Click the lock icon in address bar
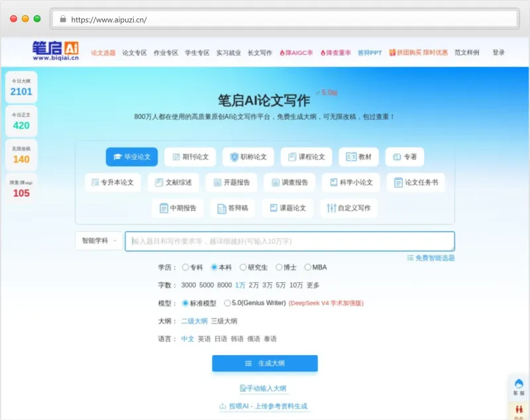The width and height of the screenshot is (530, 420). (x=63, y=19)
